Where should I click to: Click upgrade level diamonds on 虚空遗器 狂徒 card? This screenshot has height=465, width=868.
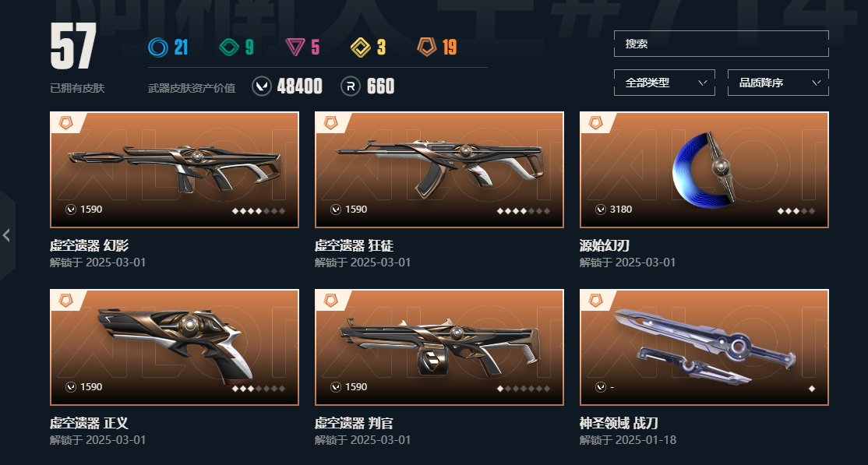point(524,211)
